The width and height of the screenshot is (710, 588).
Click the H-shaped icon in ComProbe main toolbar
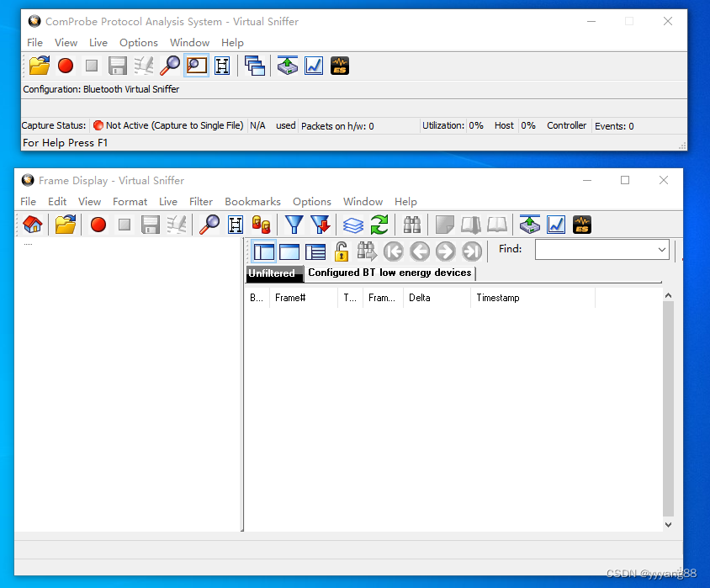tap(222, 66)
